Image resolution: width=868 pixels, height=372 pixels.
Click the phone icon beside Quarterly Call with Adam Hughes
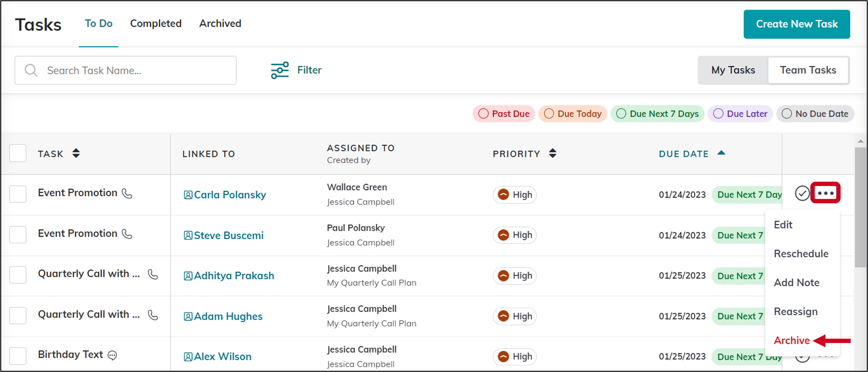(153, 315)
